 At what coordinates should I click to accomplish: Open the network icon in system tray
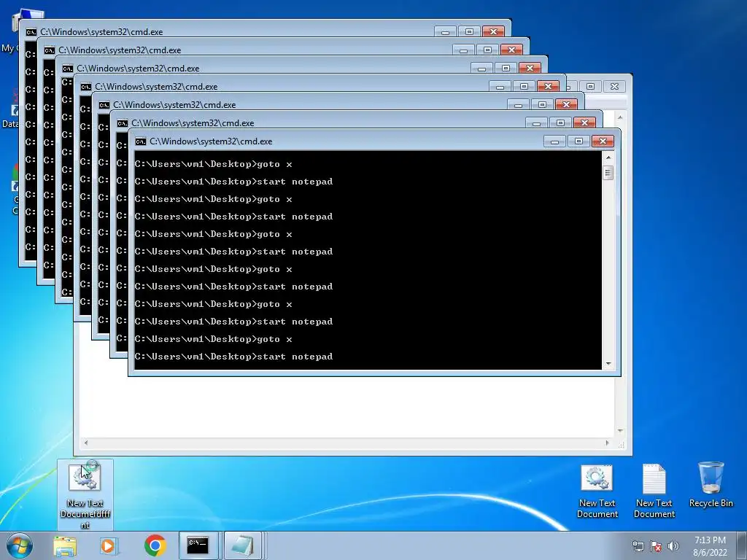[638, 546]
